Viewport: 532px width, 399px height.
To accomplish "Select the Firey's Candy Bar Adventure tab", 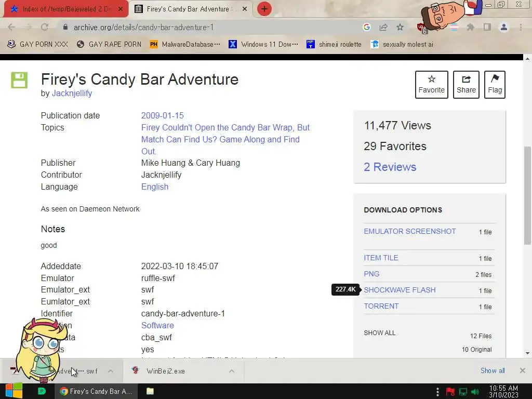I will tap(191, 9).
